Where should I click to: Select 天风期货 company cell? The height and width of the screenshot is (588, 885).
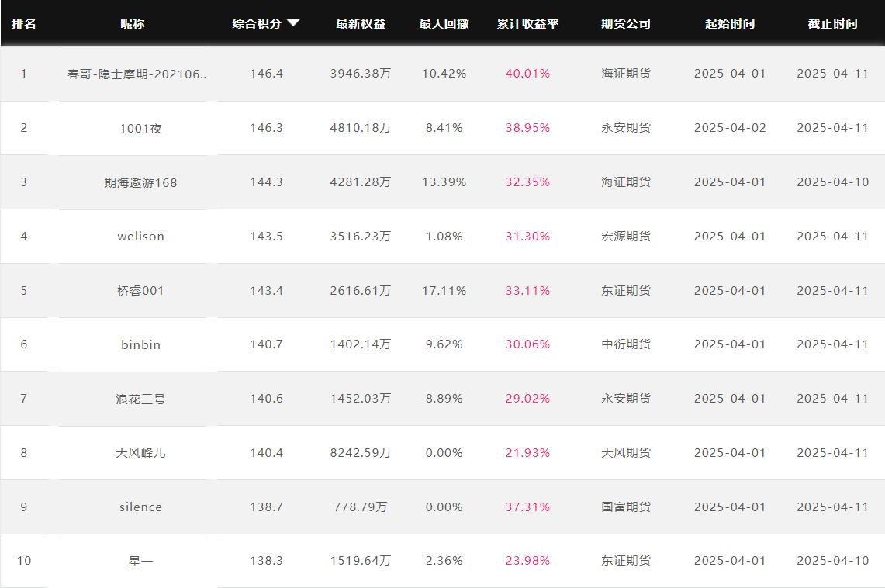[x=626, y=452]
